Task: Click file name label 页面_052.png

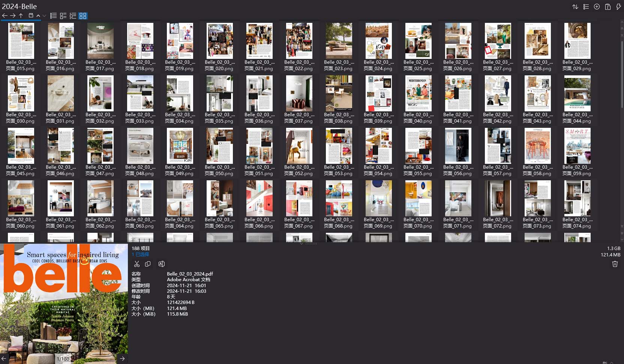Action: point(299,170)
